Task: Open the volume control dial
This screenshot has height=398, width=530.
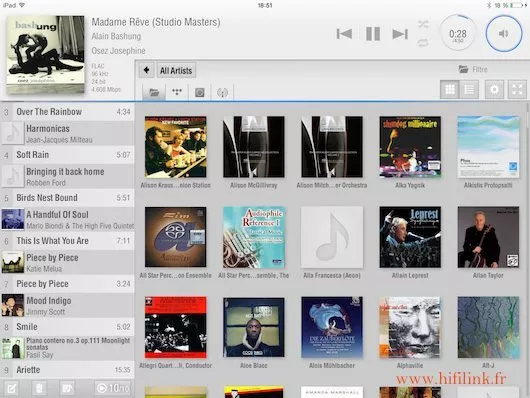Action: [x=504, y=33]
